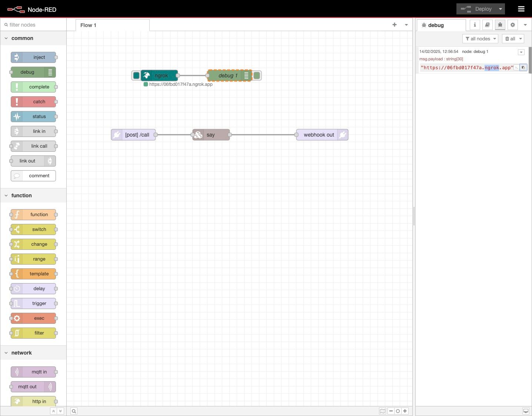Click the zoom-in button on the workspace
532x416 pixels.
pos(405,411)
